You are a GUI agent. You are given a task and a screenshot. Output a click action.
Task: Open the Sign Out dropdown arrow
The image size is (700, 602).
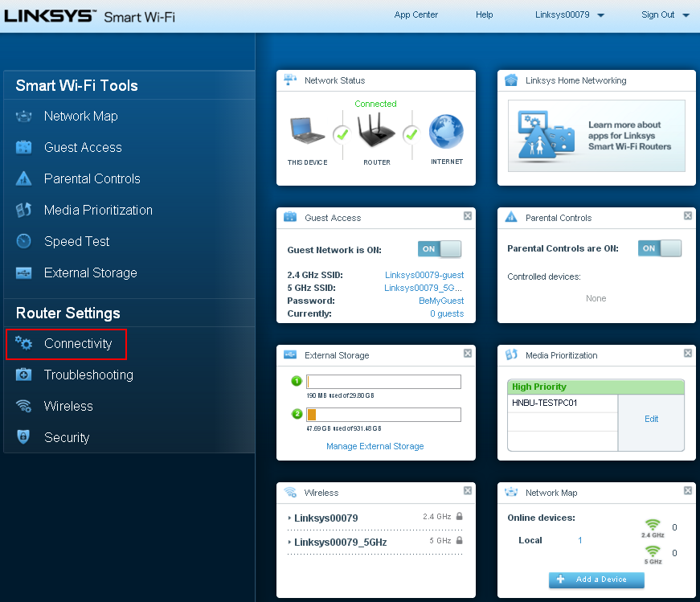(x=686, y=15)
